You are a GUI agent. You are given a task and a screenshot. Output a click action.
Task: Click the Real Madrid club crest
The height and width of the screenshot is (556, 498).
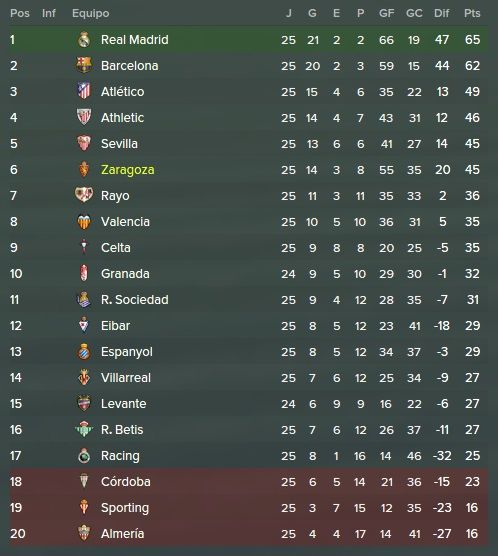[84, 39]
